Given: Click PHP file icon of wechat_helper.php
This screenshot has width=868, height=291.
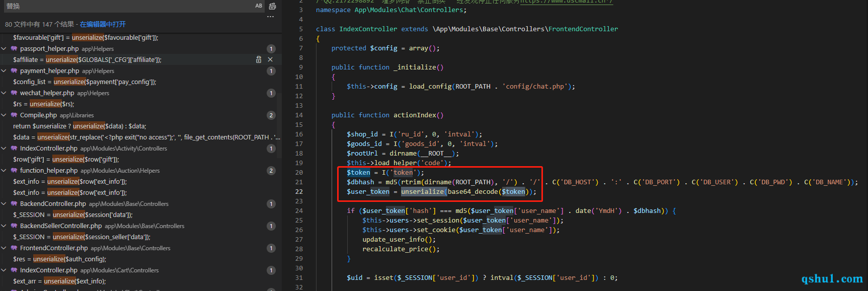Looking at the screenshot, I should pyautogui.click(x=14, y=93).
